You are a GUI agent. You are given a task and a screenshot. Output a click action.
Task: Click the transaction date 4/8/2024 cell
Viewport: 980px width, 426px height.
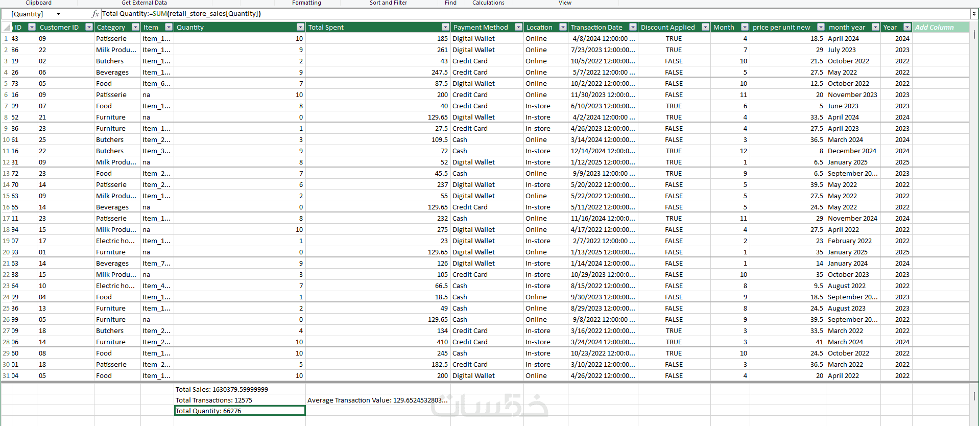coord(603,38)
